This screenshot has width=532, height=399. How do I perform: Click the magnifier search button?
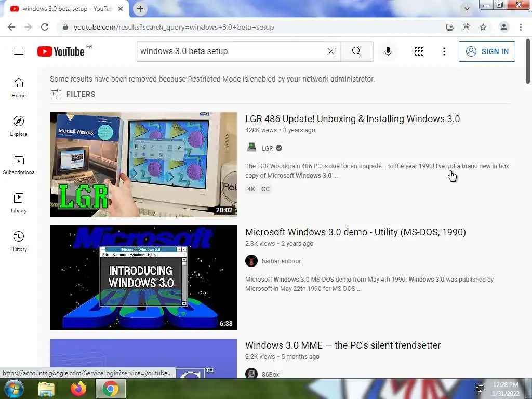coord(356,51)
